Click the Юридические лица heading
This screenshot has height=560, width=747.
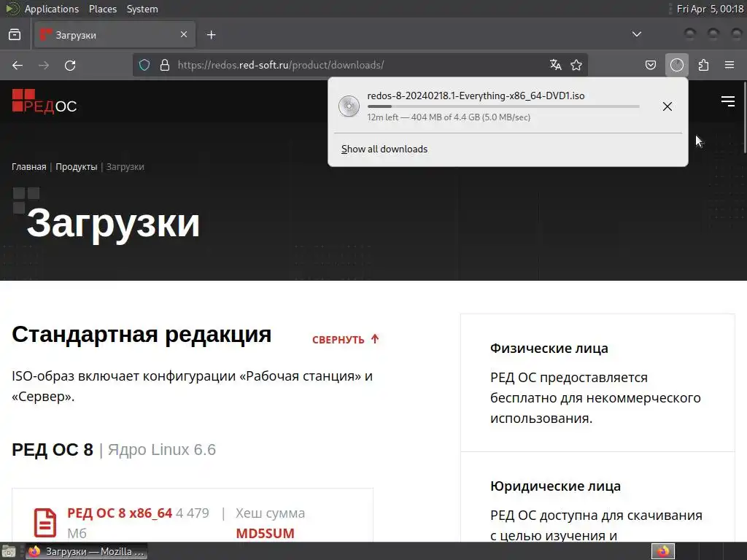click(555, 486)
